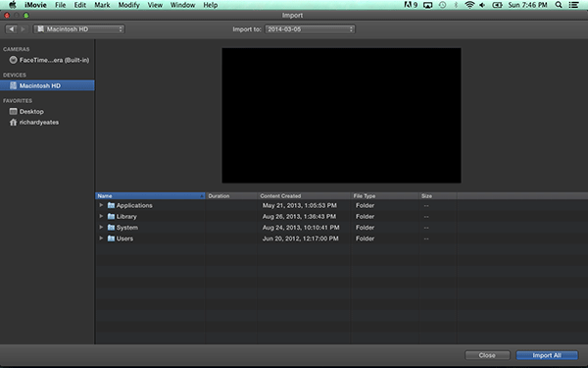Click the Users folder icon

pyautogui.click(x=111, y=238)
